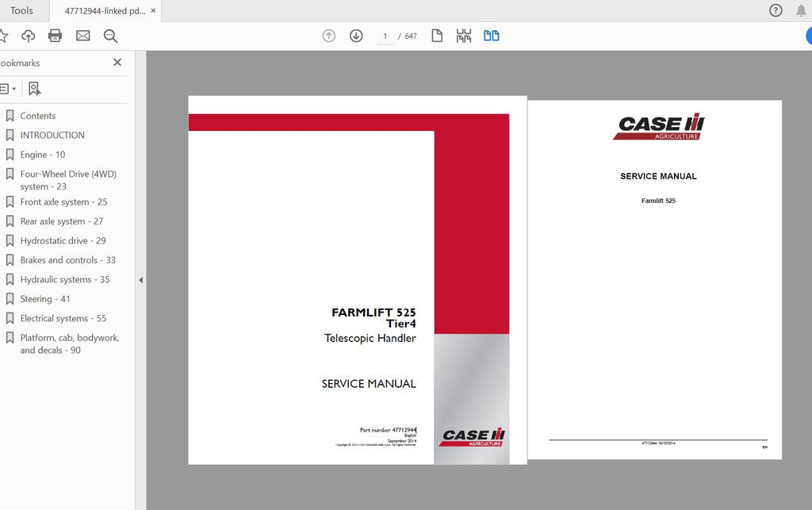Go to previous page arrow
812x510 pixels.
coord(329,36)
